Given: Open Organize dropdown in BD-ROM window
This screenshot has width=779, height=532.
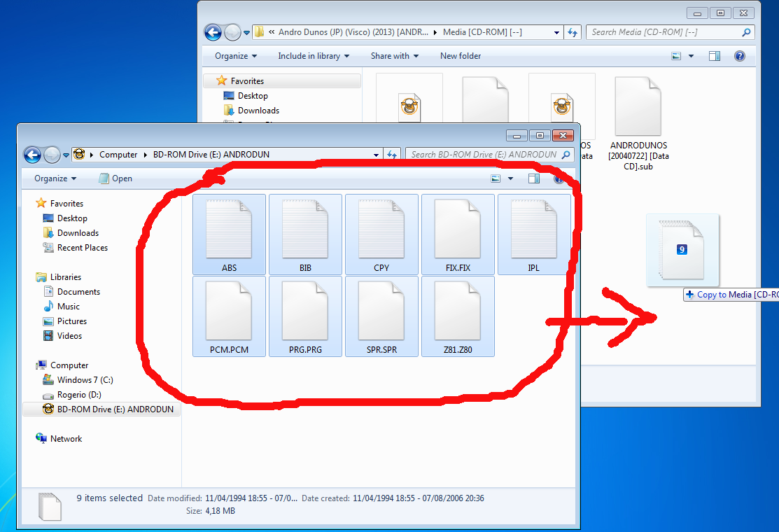Looking at the screenshot, I should 55,178.
